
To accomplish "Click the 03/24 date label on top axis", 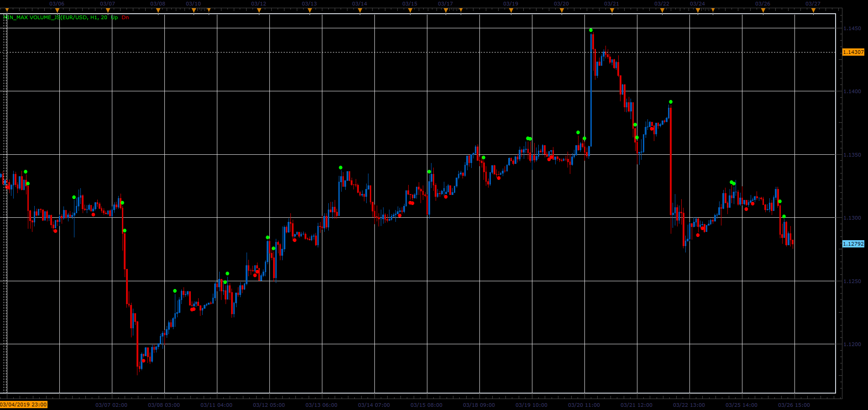I will pos(698,4).
